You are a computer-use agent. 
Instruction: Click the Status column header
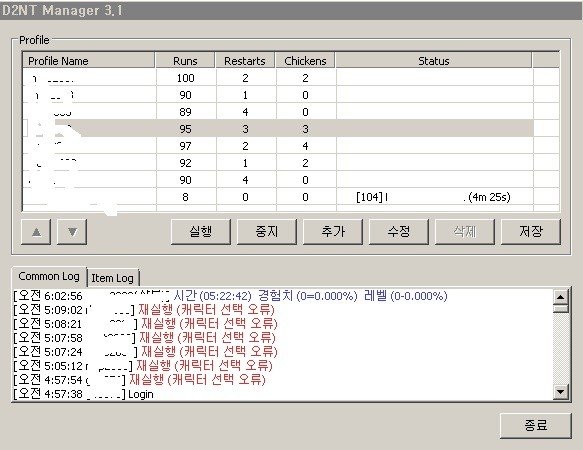(434, 60)
